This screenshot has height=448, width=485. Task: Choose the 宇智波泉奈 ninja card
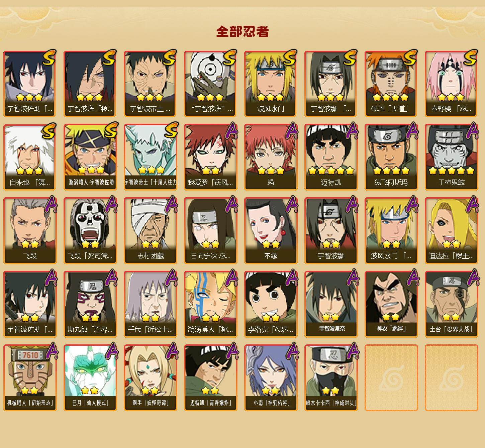(331, 304)
